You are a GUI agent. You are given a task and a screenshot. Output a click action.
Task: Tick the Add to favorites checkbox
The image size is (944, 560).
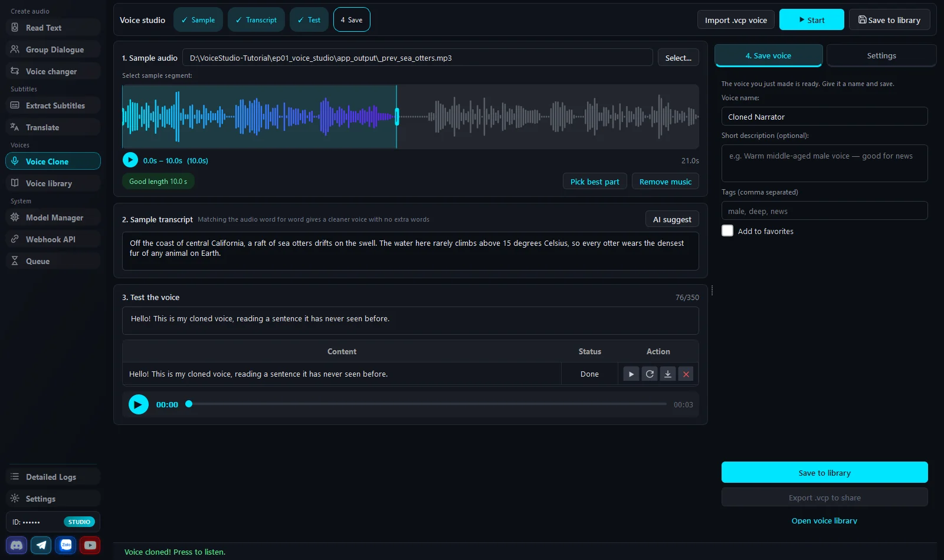click(727, 231)
